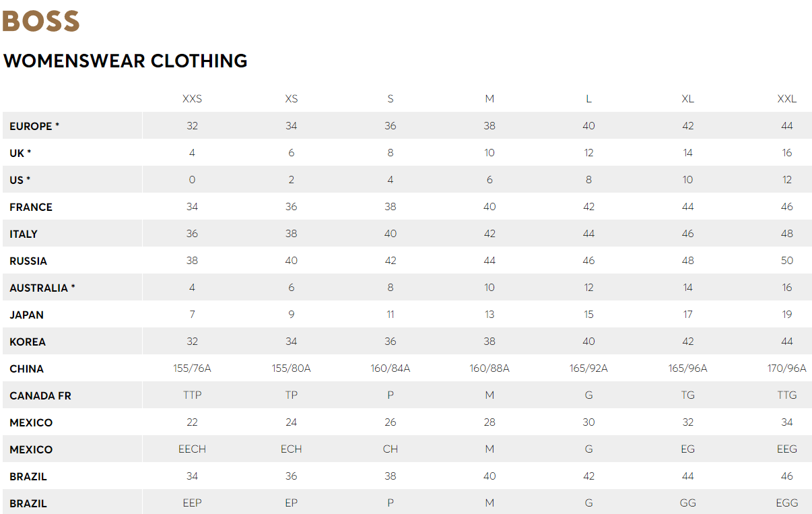
Task: Select Japan S value 11
Action: point(391,315)
